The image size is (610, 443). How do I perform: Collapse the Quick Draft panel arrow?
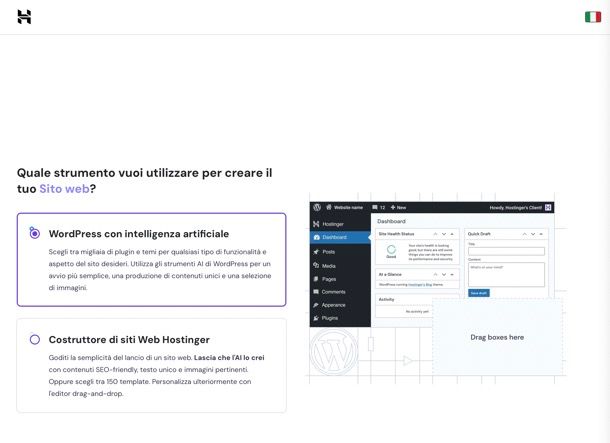pos(541,234)
